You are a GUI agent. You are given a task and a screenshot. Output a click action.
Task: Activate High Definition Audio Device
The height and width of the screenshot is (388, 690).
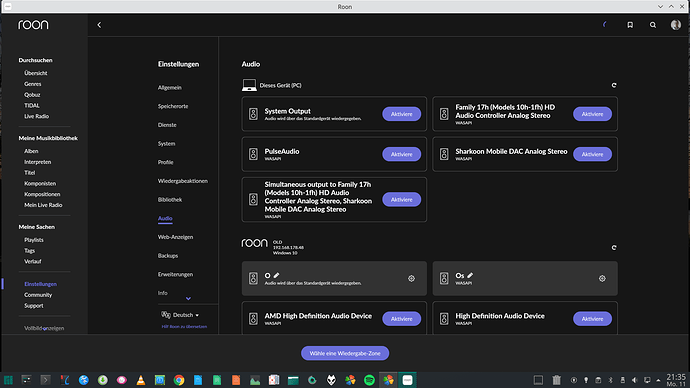tap(592, 319)
